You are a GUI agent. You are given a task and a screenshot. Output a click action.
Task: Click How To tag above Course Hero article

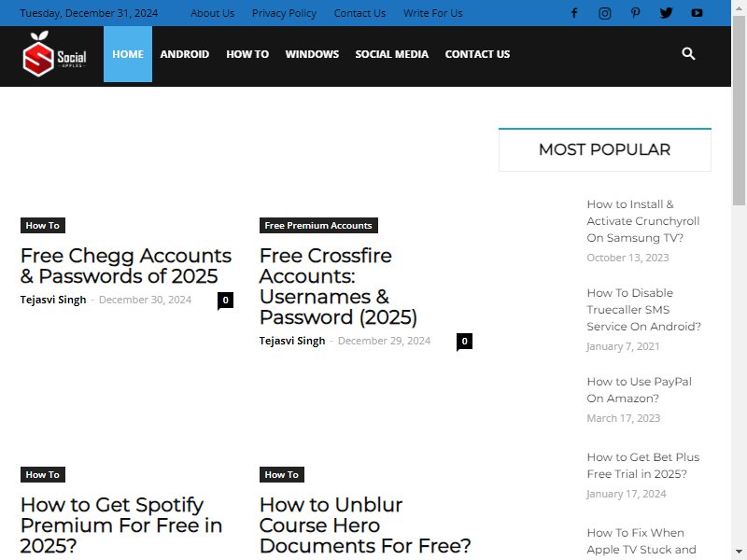(282, 474)
